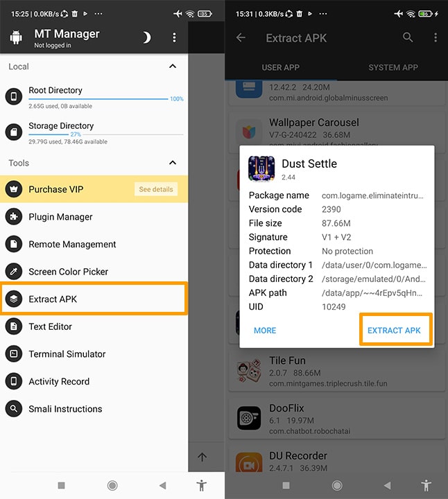Search apps in Extract APK
Viewport: 448px width, 499px height.
(x=408, y=37)
